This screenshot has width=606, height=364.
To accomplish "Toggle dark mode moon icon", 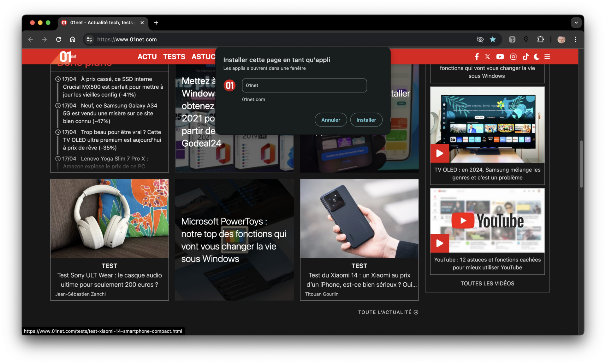I will [x=537, y=57].
